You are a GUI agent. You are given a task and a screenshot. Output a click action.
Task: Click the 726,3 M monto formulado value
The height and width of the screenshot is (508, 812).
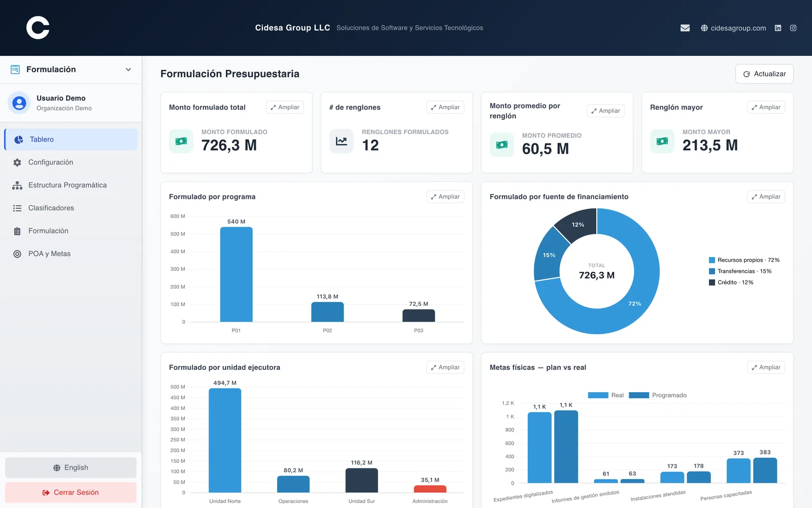(229, 145)
